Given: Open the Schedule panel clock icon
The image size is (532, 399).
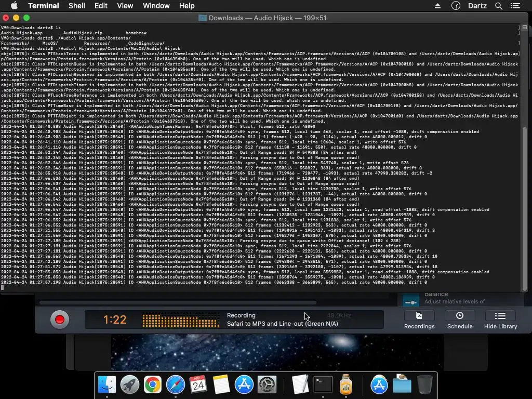Looking at the screenshot, I should pyautogui.click(x=460, y=315).
